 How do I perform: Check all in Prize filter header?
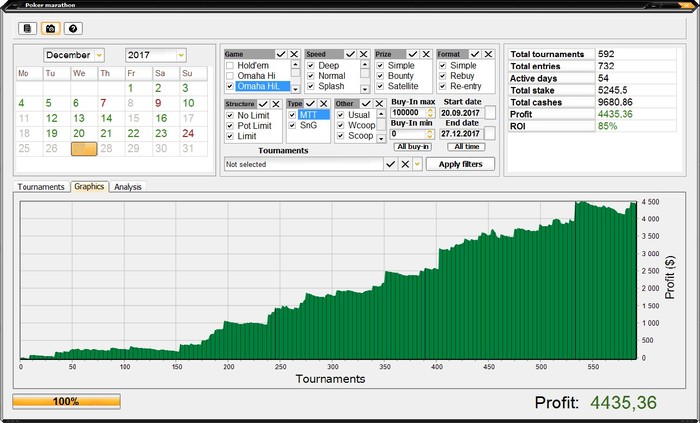pyautogui.click(x=413, y=54)
